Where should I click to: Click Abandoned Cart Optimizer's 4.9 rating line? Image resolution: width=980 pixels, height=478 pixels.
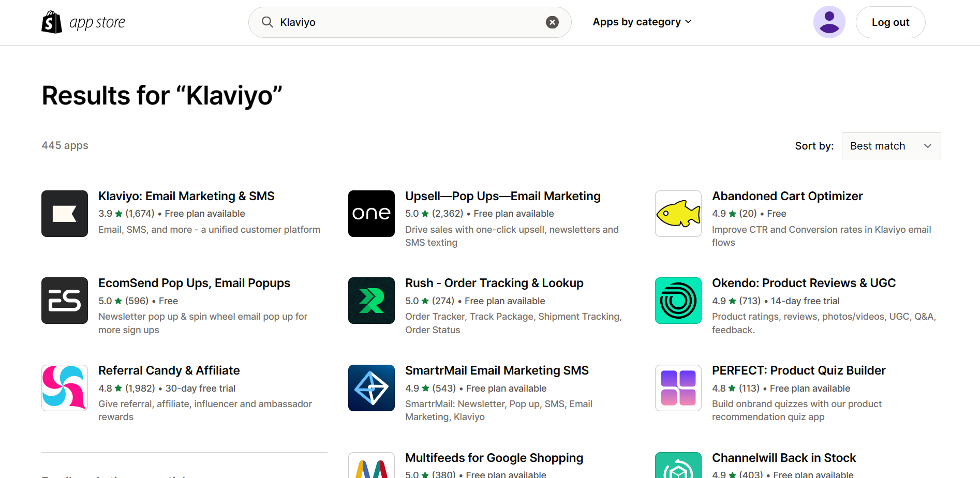pos(749,214)
